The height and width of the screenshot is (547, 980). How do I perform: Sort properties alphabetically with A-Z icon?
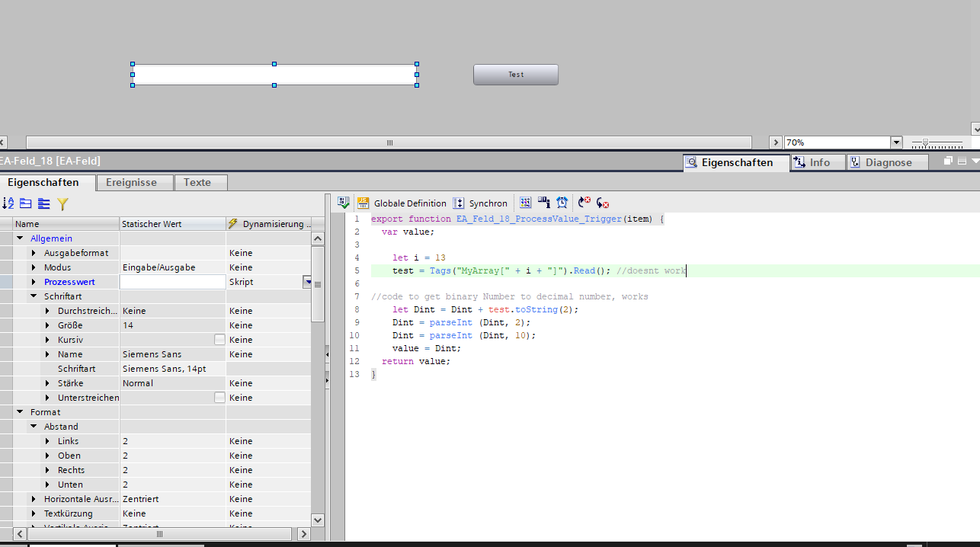8,203
